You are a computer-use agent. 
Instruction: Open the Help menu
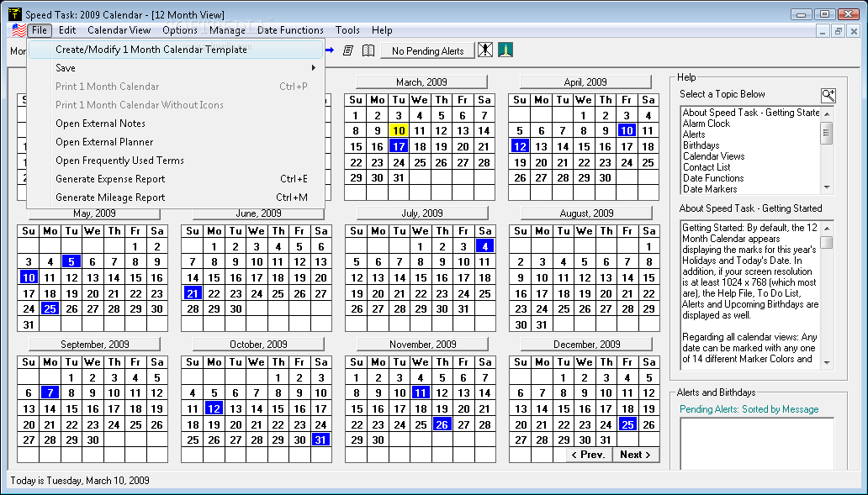coord(382,30)
